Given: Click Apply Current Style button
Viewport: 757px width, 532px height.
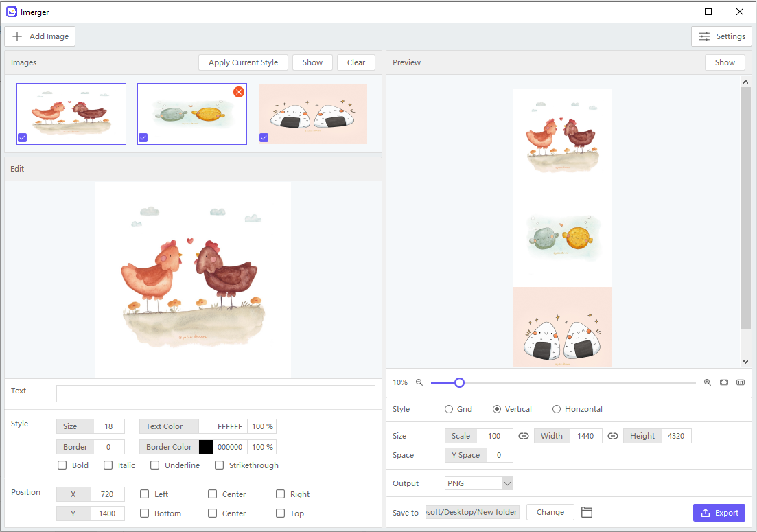Looking at the screenshot, I should pyautogui.click(x=243, y=62).
